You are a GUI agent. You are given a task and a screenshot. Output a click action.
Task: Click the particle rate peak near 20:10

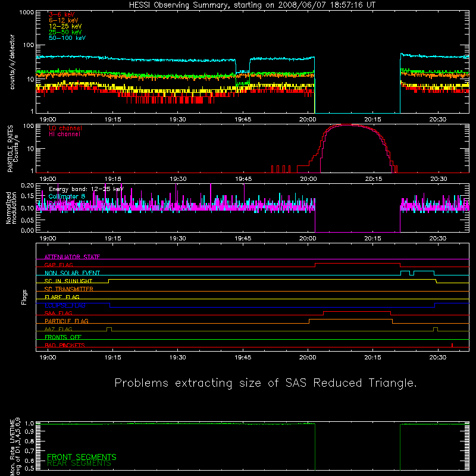pyautogui.click(x=346, y=125)
